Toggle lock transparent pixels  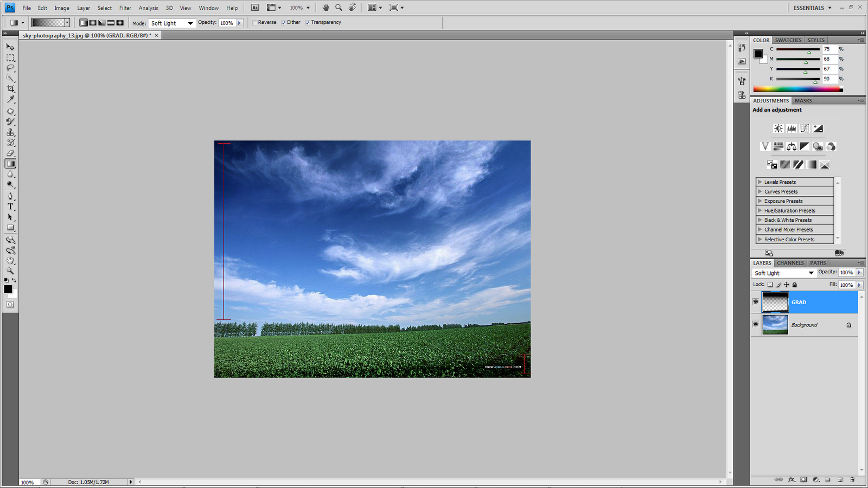coord(770,285)
